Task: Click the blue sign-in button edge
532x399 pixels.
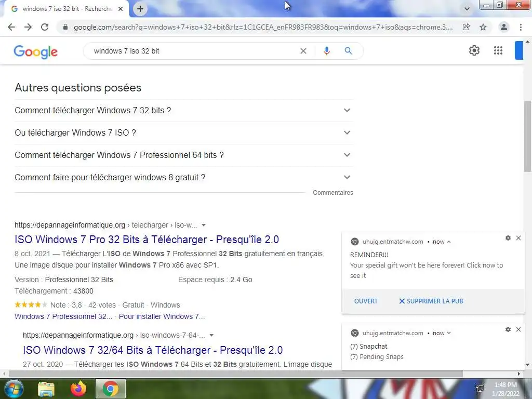Action: (519, 50)
